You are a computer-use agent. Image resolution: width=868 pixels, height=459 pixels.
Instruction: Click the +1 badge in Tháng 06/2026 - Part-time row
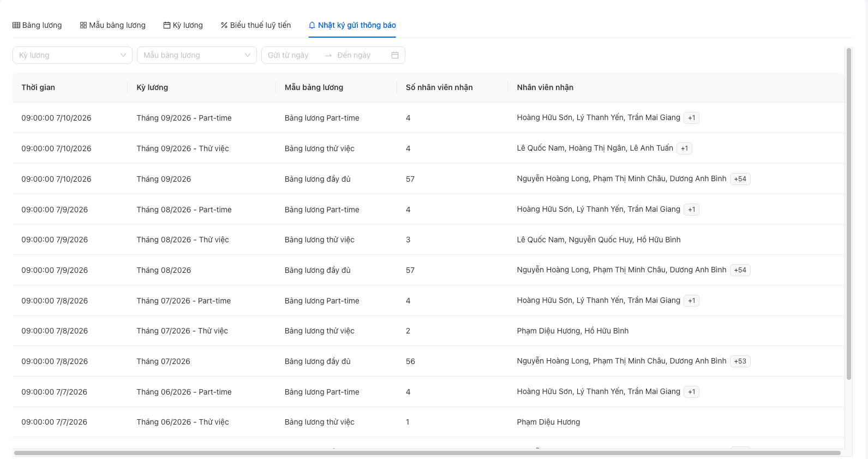(692, 392)
